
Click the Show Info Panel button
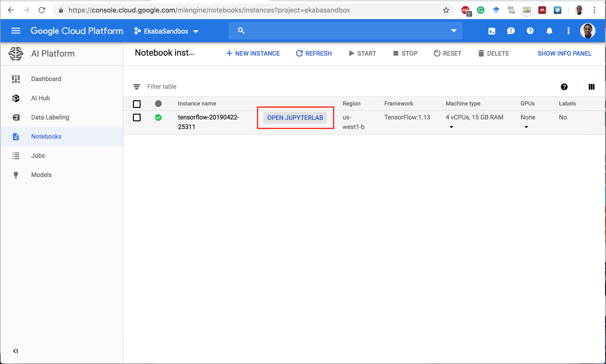565,53
